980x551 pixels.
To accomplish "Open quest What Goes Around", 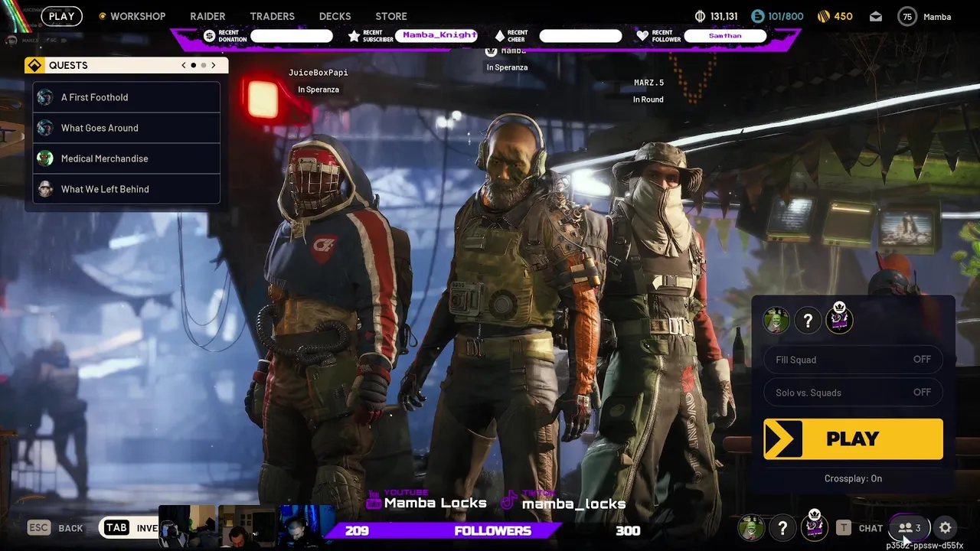I will coord(126,128).
